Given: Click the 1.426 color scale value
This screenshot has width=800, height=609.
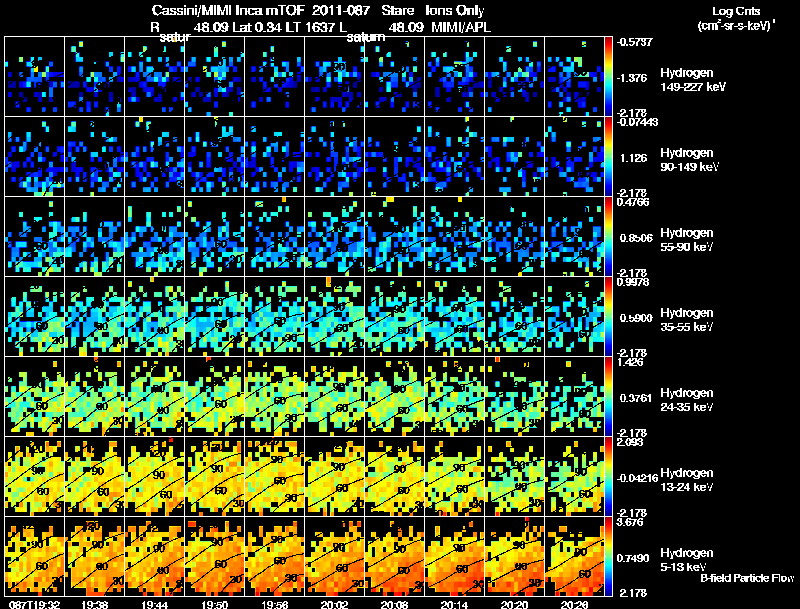Looking at the screenshot, I should pos(630,362).
